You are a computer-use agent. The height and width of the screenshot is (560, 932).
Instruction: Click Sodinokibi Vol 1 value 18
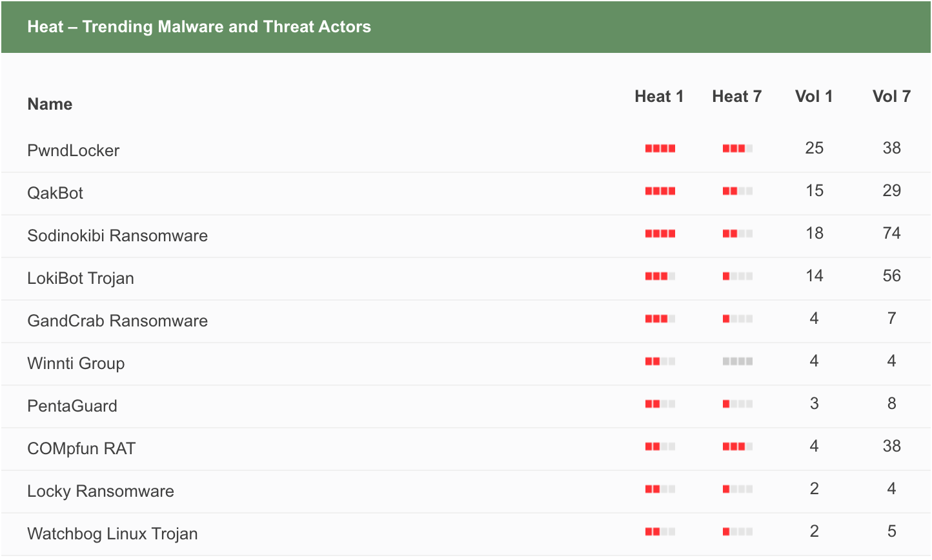coord(815,233)
